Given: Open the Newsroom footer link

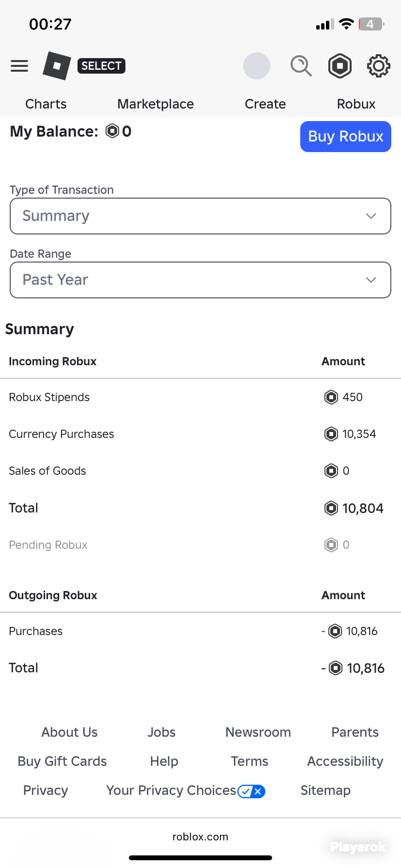Looking at the screenshot, I should coord(258,732).
